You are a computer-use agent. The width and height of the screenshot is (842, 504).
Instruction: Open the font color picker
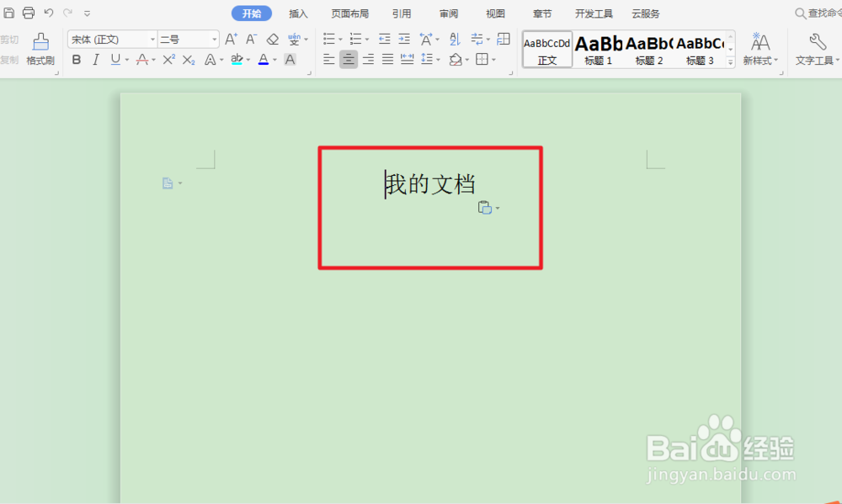[263, 59]
